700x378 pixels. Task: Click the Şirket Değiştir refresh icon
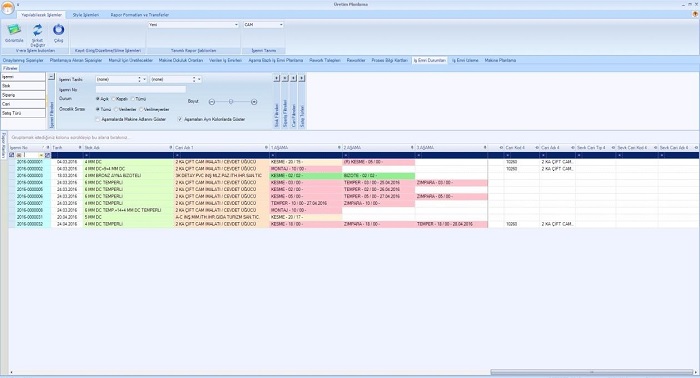tap(38, 30)
